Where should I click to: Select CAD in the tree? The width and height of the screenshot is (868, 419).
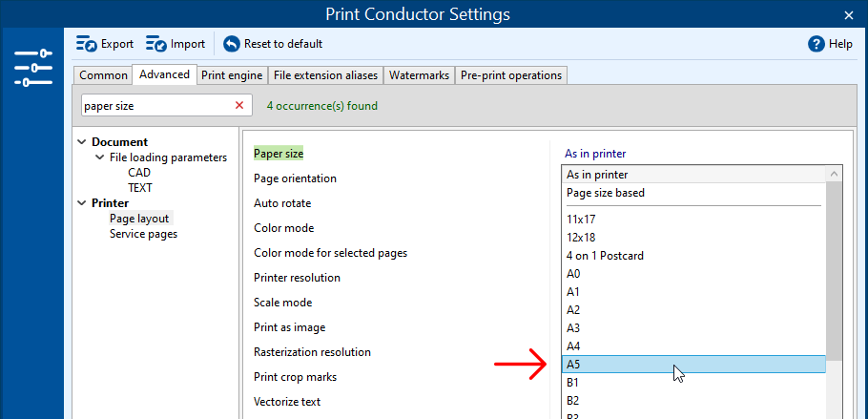pos(139,173)
